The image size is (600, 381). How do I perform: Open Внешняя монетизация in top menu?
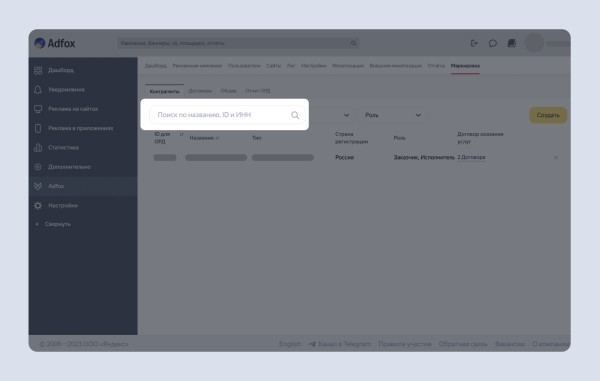tap(396, 66)
